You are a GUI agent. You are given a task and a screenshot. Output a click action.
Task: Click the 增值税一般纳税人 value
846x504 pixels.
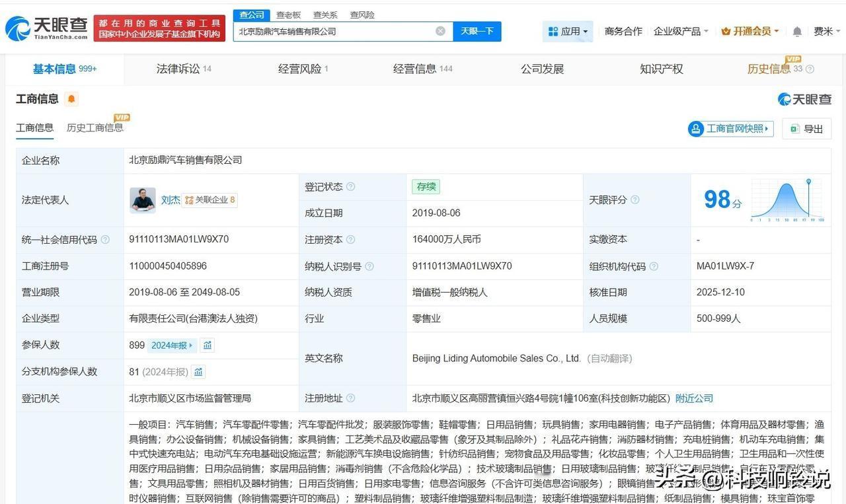[x=451, y=293]
